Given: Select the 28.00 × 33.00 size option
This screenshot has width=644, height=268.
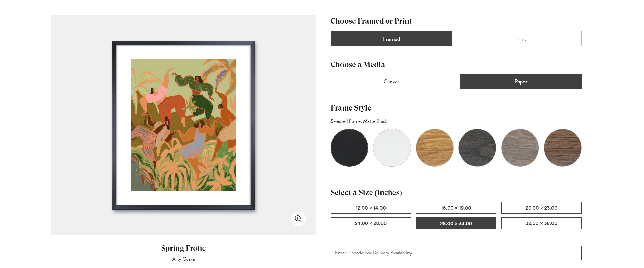Looking at the screenshot, I should click(456, 223).
